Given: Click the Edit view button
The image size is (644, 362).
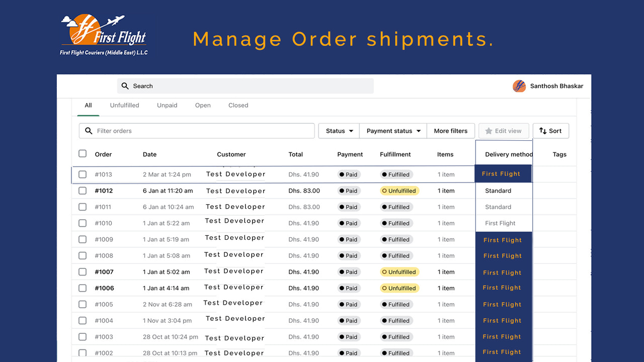Looking at the screenshot, I should coord(504,131).
